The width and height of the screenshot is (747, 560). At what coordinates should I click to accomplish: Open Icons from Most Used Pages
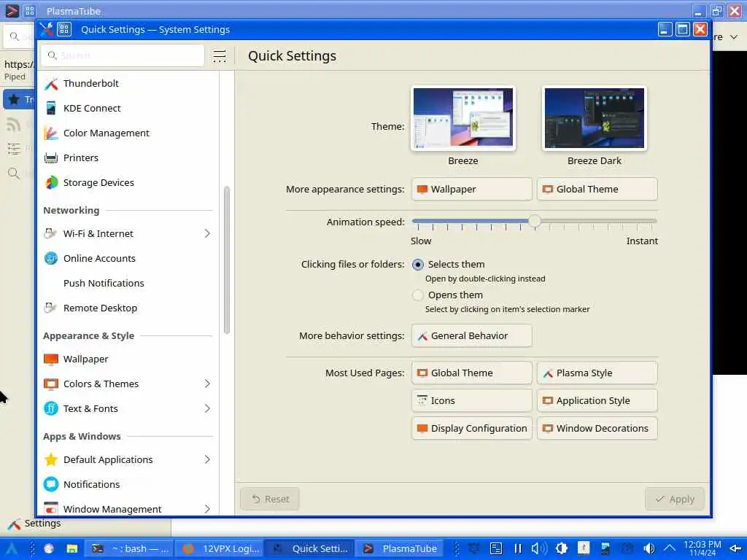pyautogui.click(x=472, y=400)
